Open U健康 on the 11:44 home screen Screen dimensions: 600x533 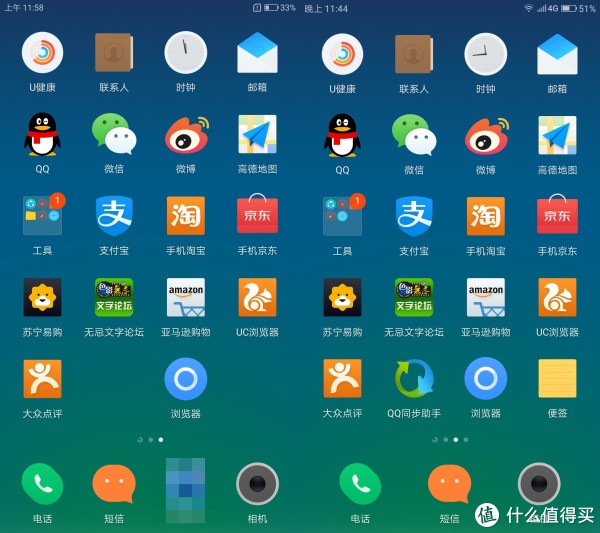(342, 54)
